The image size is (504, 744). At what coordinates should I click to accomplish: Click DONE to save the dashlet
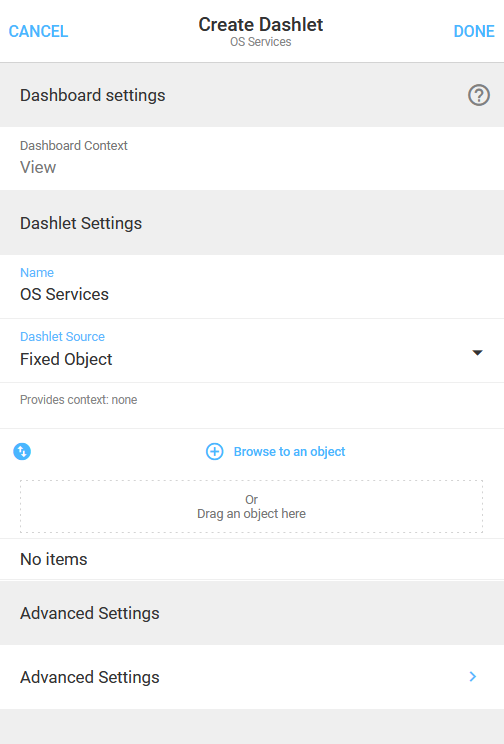(x=474, y=31)
